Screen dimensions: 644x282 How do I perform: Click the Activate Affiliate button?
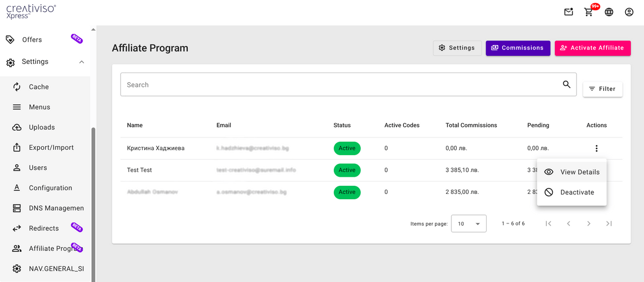tap(592, 48)
